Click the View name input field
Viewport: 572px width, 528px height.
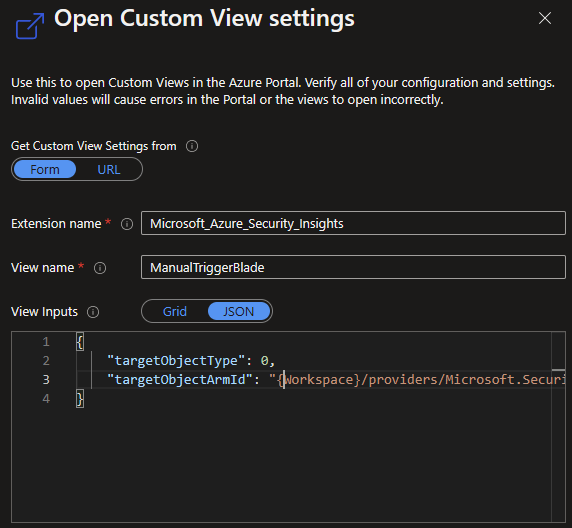[x=353, y=267]
